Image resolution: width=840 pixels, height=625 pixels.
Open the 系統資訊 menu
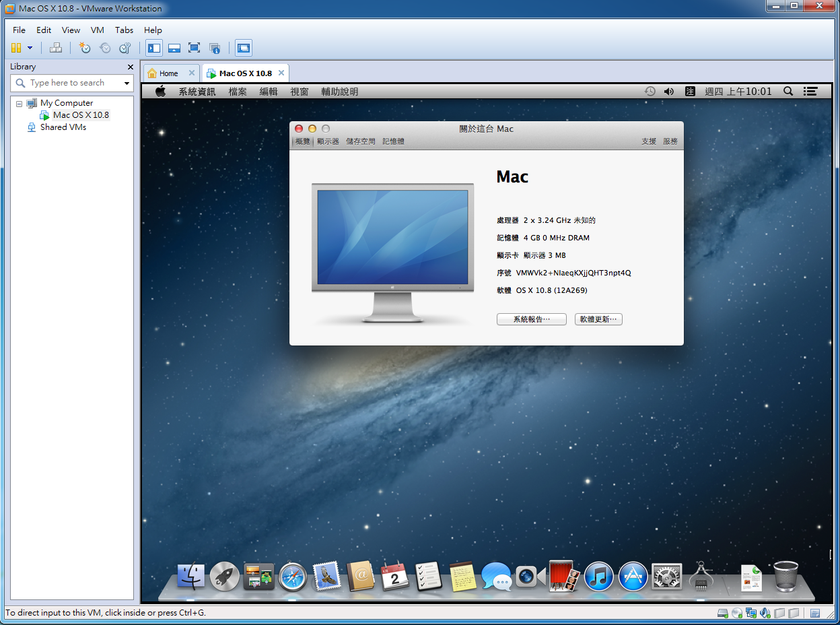(x=197, y=92)
